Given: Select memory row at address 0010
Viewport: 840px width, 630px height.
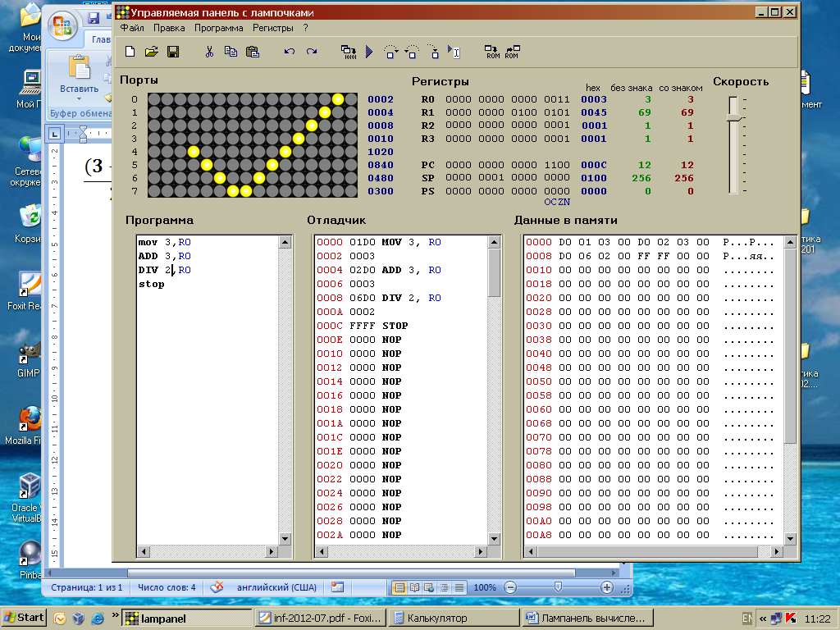Looking at the screenshot, I should pyautogui.click(x=650, y=270).
